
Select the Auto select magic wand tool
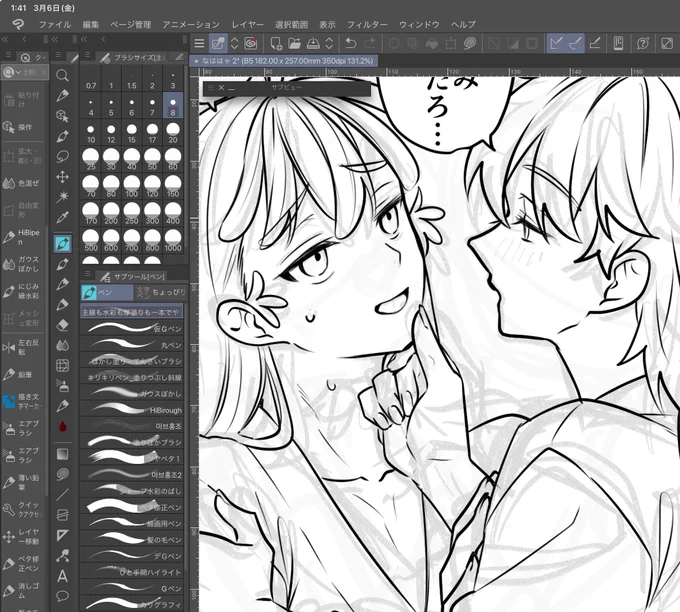pos(62,197)
